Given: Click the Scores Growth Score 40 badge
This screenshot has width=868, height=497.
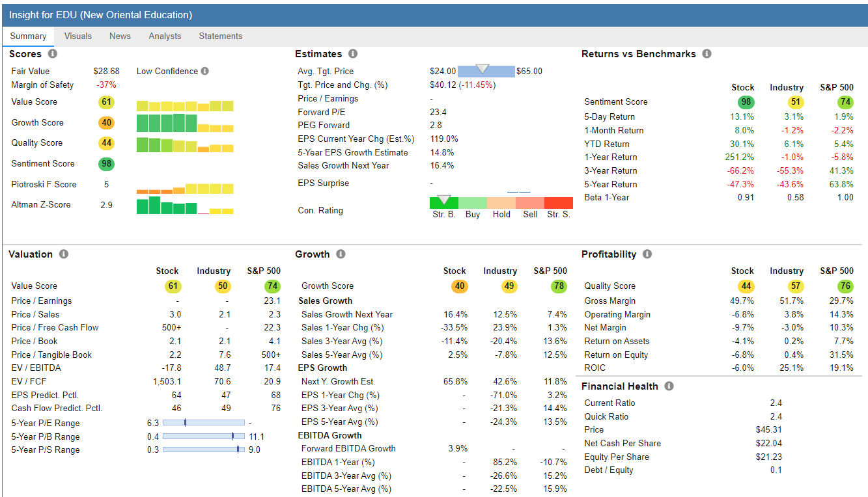Looking at the screenshot, I should pyautogui.click(x=106, y=123).
